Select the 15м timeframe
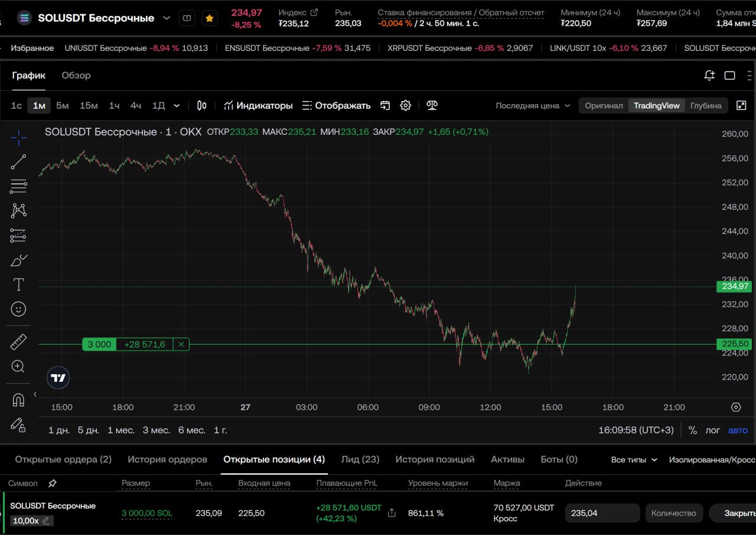The width and height of the screenshot is (756, 535). click(89, 105)
